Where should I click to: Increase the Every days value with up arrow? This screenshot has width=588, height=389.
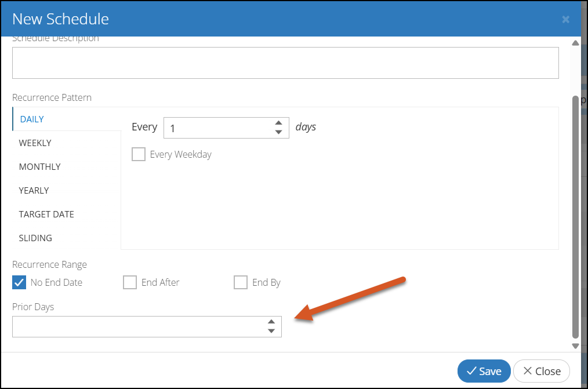(278, 123)
